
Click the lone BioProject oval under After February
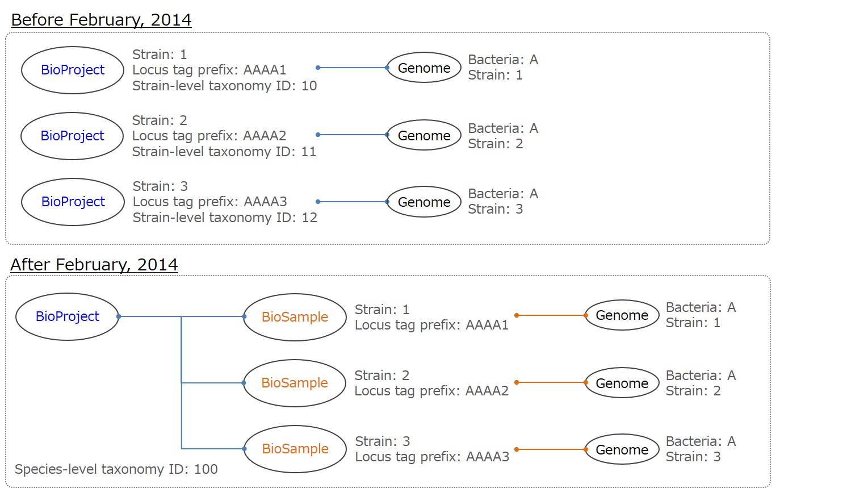pyautogui.click(x=67, y=316)
